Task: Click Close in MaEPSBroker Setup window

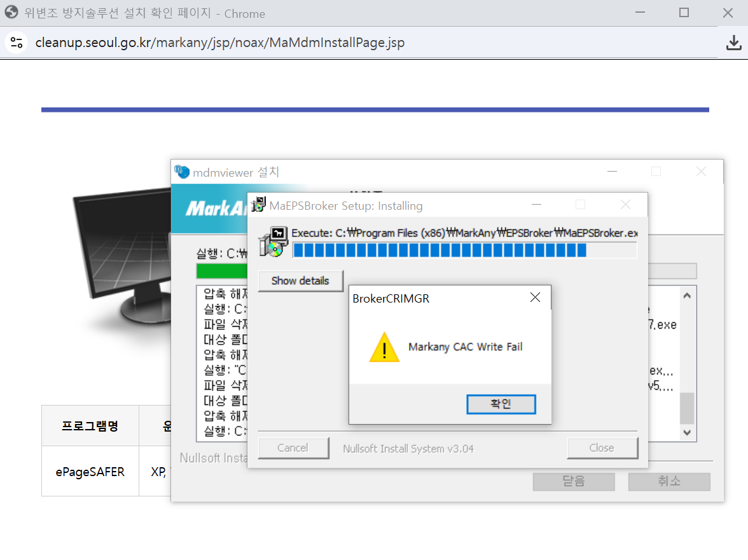Action: coord(602,448)
